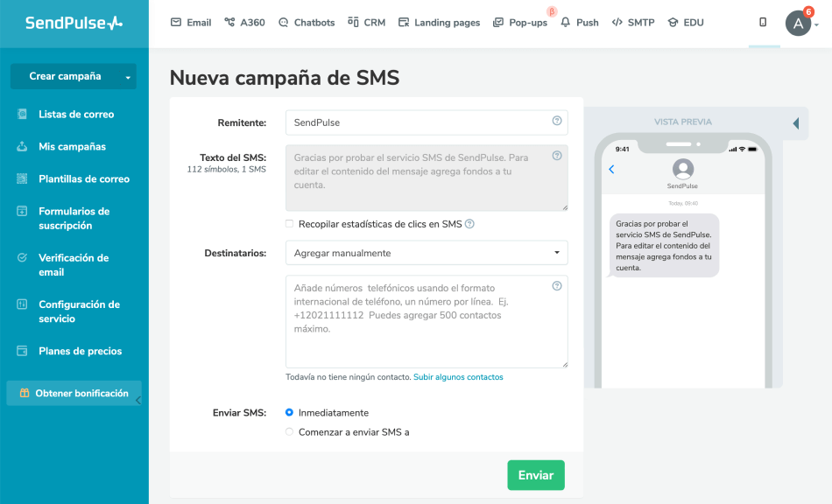Click the Plantillas de correo sidebar icon

22,178
